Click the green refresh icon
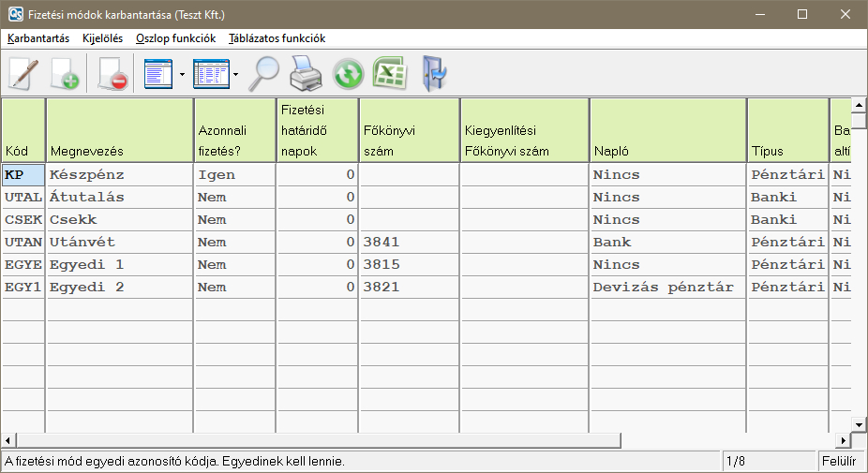 (x=348, y=73)
